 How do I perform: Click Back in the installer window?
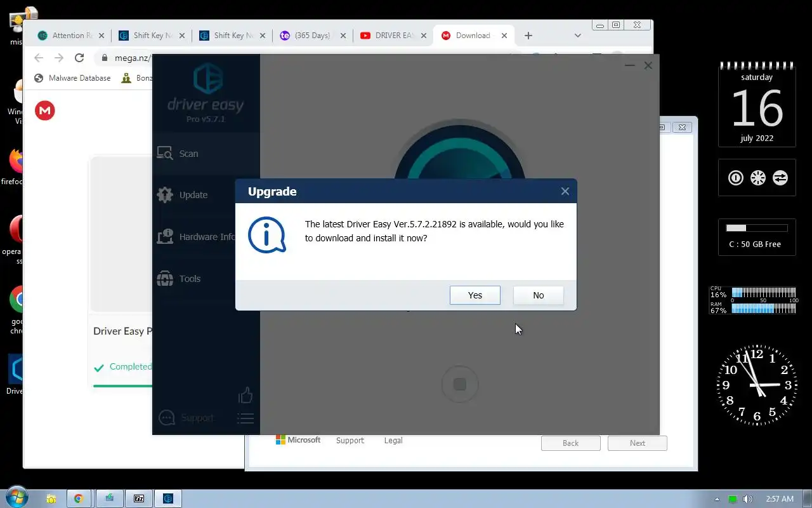pos(570,443)
